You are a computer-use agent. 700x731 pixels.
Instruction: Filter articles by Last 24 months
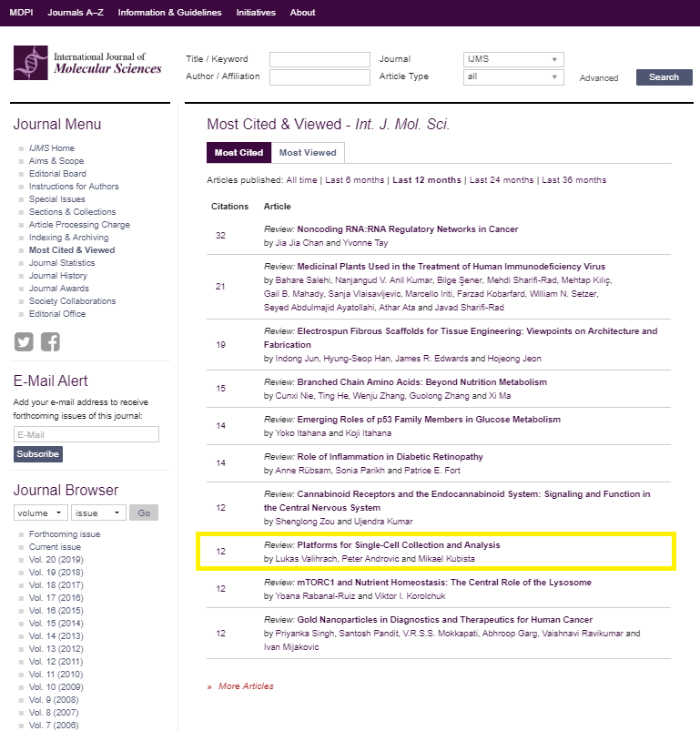click(502, 180)
